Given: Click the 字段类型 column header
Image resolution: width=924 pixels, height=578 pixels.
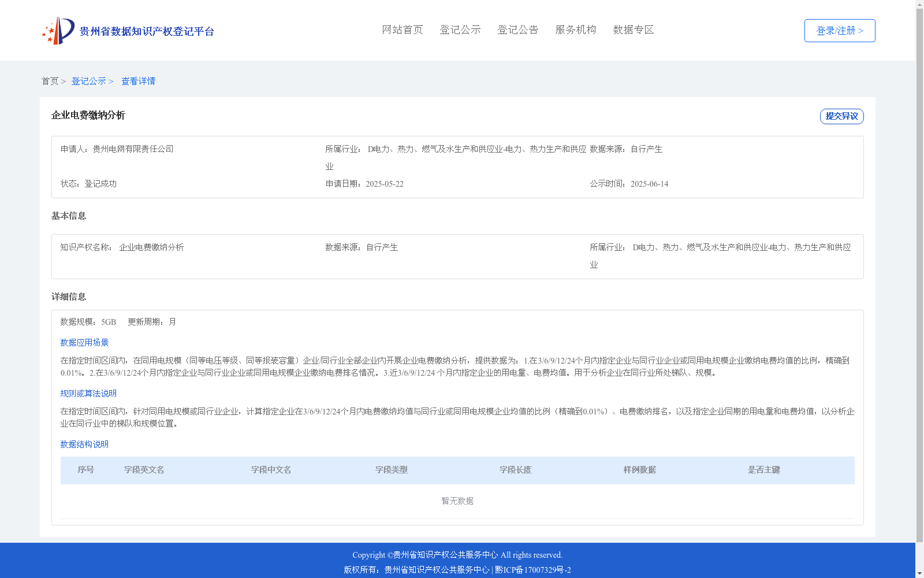Looking at the screenshot, I should 392,470.
